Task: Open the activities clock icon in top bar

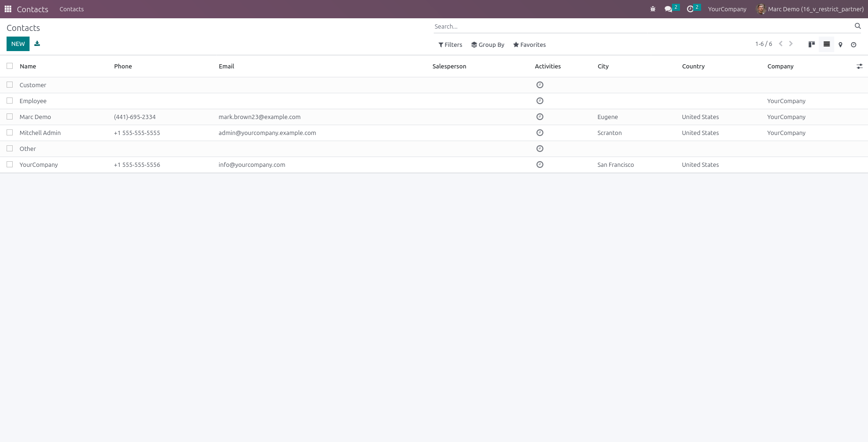Action: pos(690,9)
